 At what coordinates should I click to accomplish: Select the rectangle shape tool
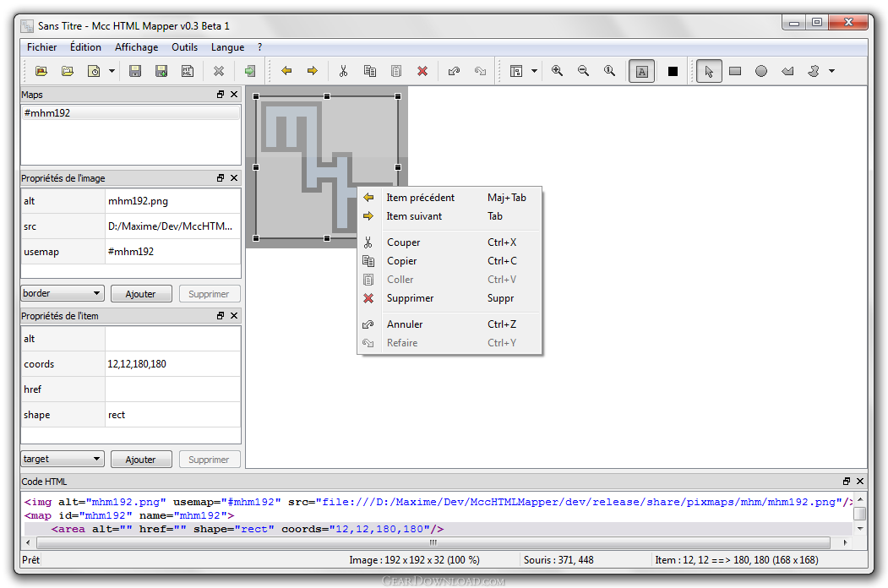[735, 71]
